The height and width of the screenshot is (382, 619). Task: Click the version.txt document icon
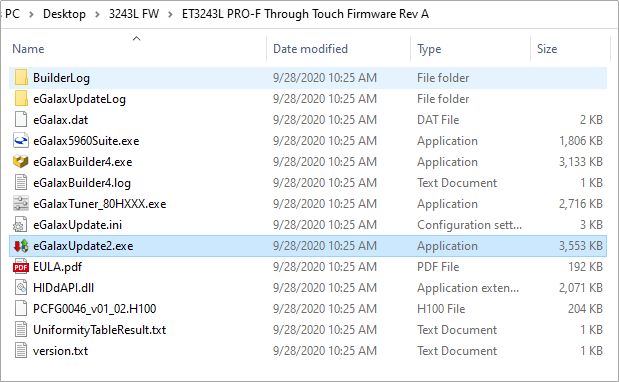pos(21,350)
